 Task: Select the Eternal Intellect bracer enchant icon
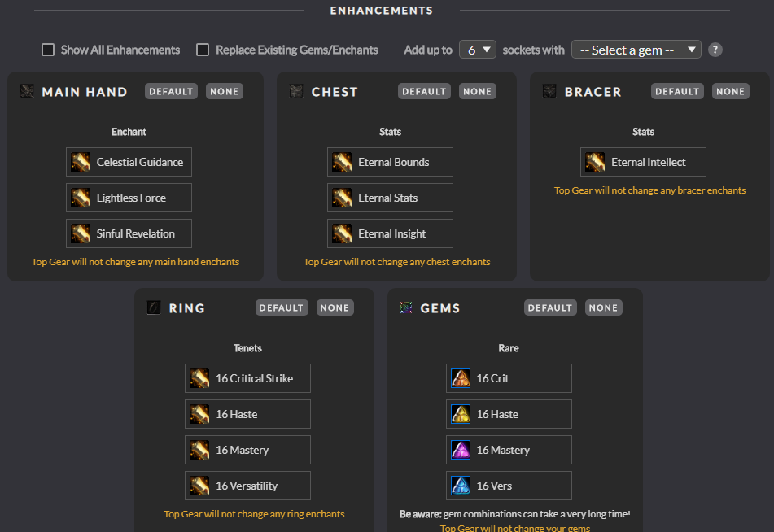596,162
